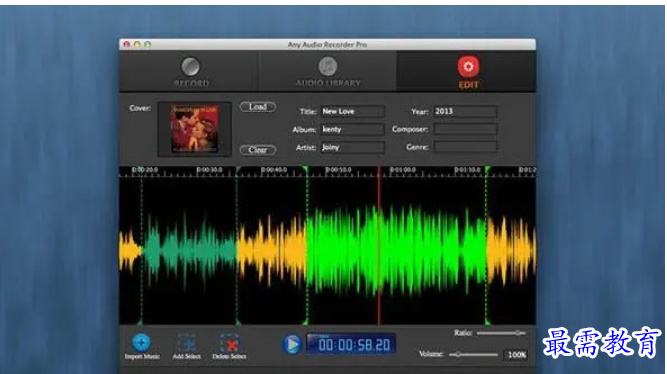The height and width of the screenshot is (374, 667).
Task: Click the time display 00:00:58.20
Action: (x=351, y=344)
